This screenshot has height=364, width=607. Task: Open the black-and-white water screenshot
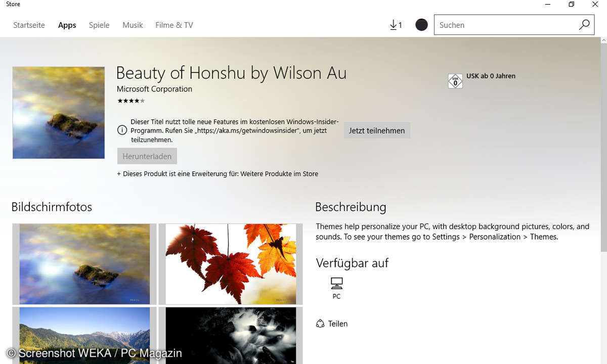pyautogui.click(x=231, y=335)
